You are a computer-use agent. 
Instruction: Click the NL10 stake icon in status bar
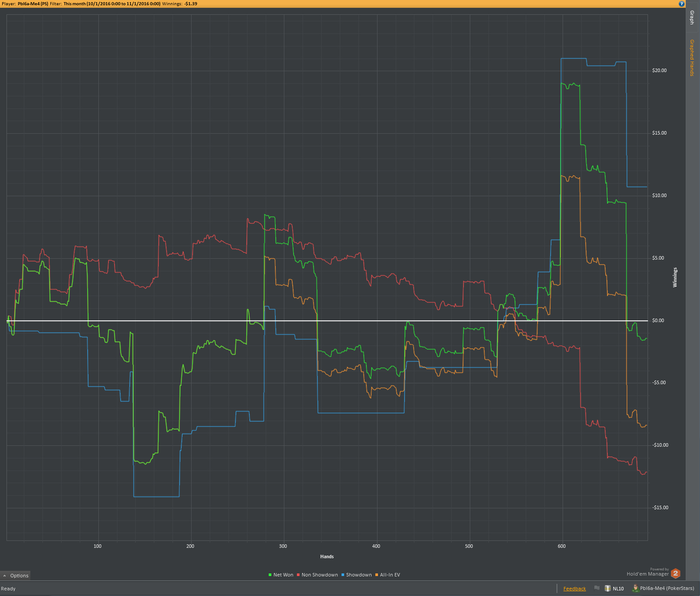coord(608,588)
